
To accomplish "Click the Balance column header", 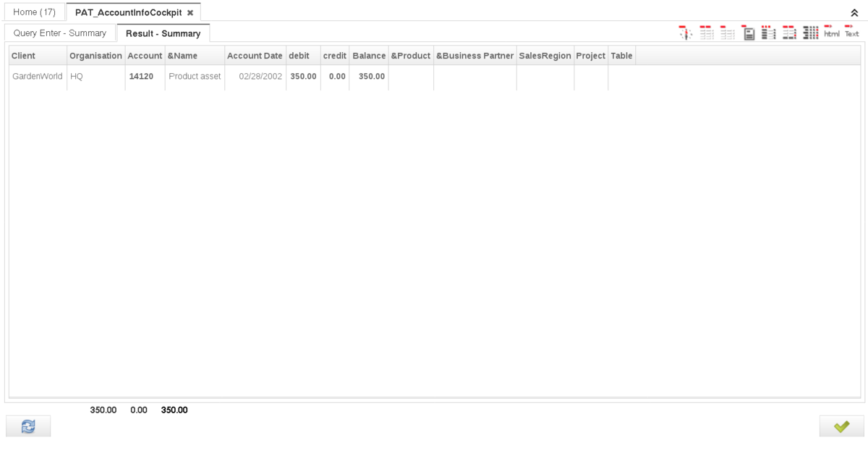I will [x=369, y=56].
